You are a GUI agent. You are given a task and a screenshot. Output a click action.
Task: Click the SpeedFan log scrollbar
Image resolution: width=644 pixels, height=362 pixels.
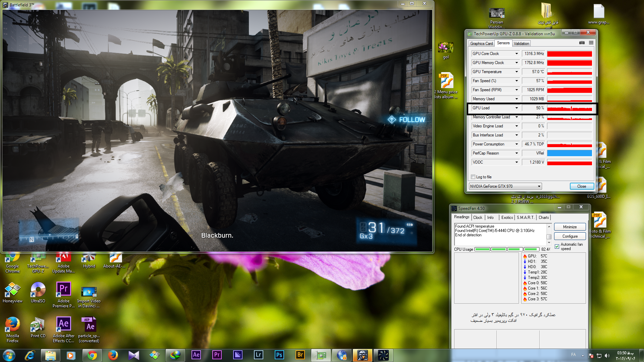(549, 235)
